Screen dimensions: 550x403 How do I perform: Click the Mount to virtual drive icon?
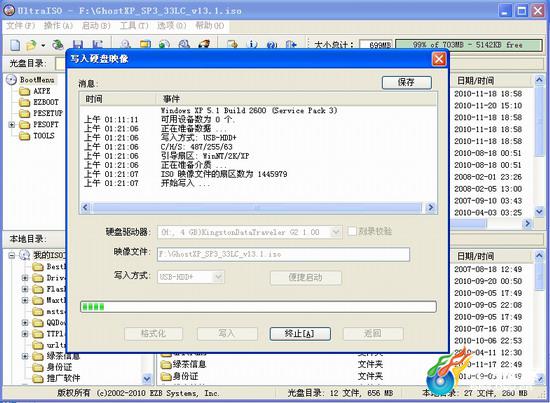pyautogui.click(x=184, y=45)
